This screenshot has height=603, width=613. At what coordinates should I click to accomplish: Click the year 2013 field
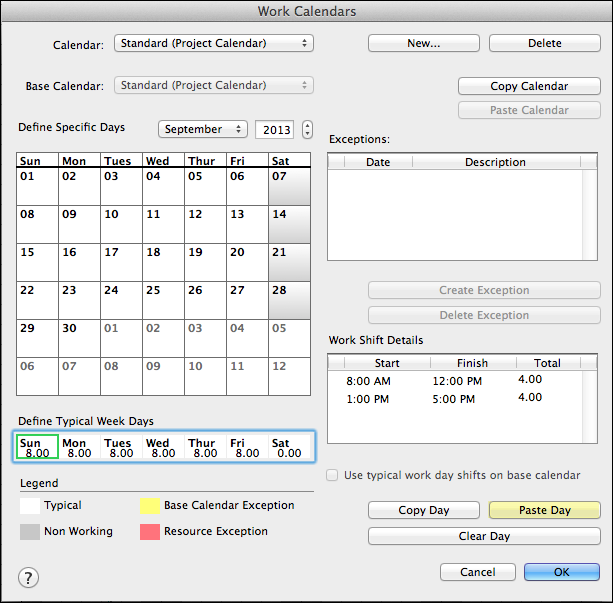click(274, 129)
